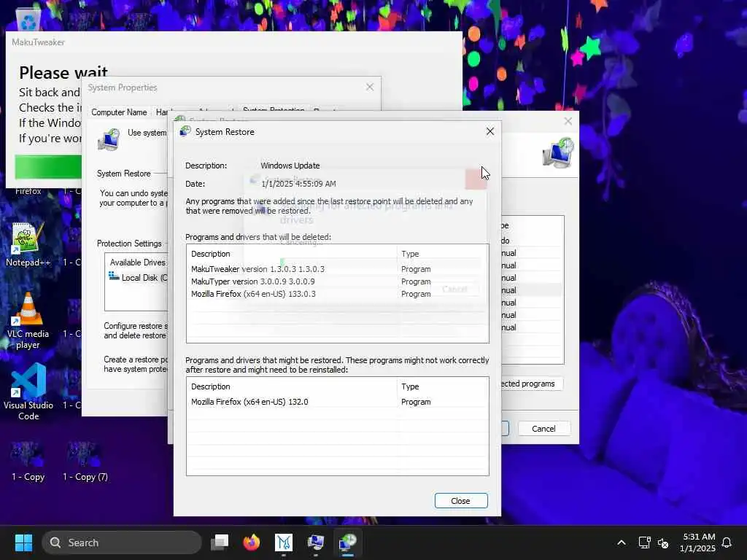Open network status tray icon
Screen dimensions: 747x560
point(644,542)
